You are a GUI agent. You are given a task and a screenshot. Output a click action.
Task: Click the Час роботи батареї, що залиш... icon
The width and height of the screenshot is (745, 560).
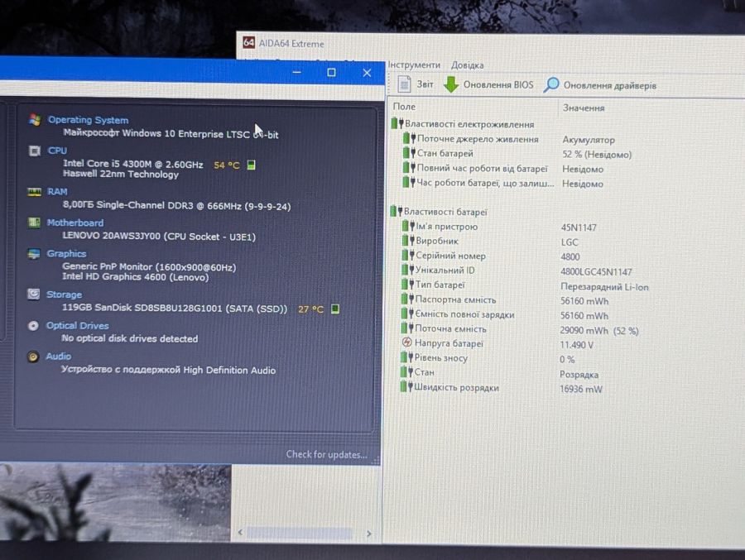tap(409, 182)
